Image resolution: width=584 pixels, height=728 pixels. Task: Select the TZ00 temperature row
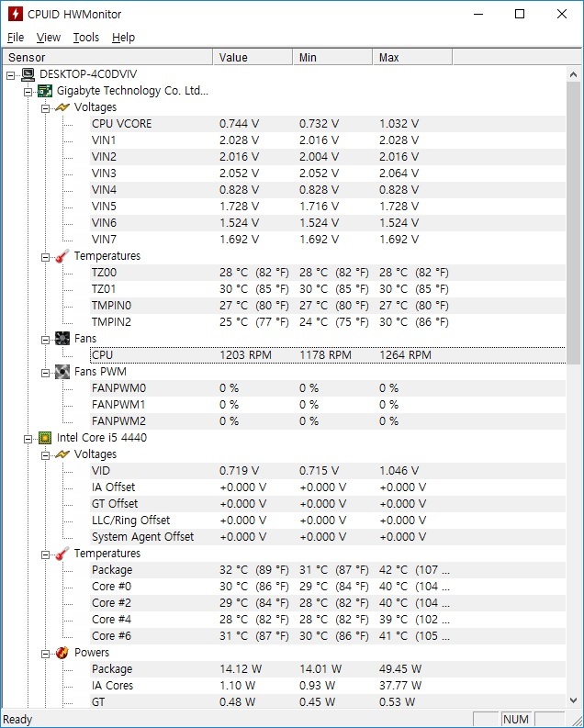coord(328,273)
